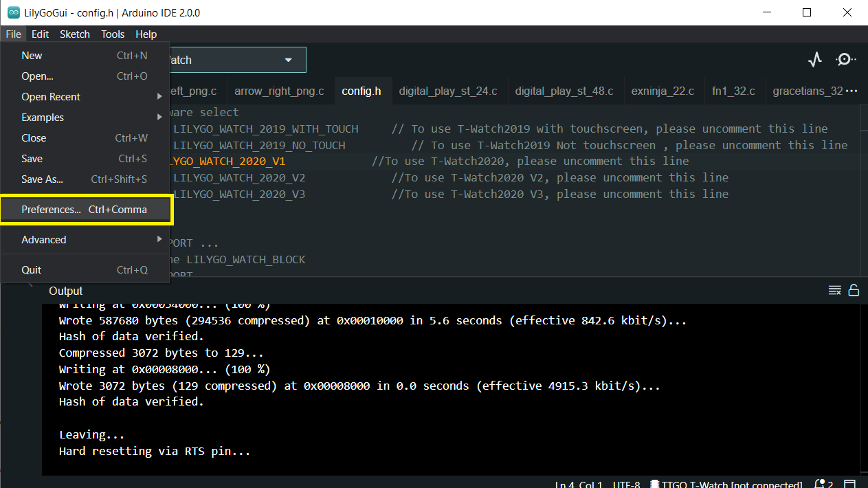Click 'Wrote 587680 bytes' output line
Viewport: 868px width, 488px height.
(372, 320)
